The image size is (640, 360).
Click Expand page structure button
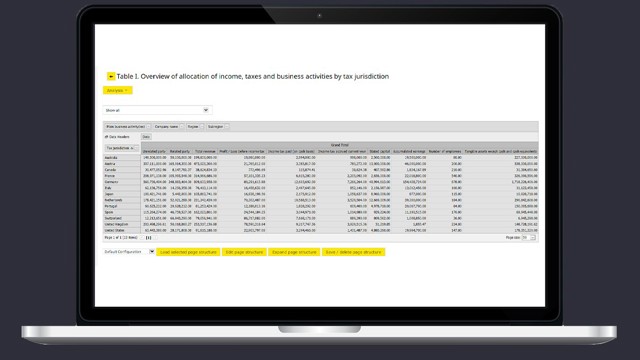tap(294, 252)
